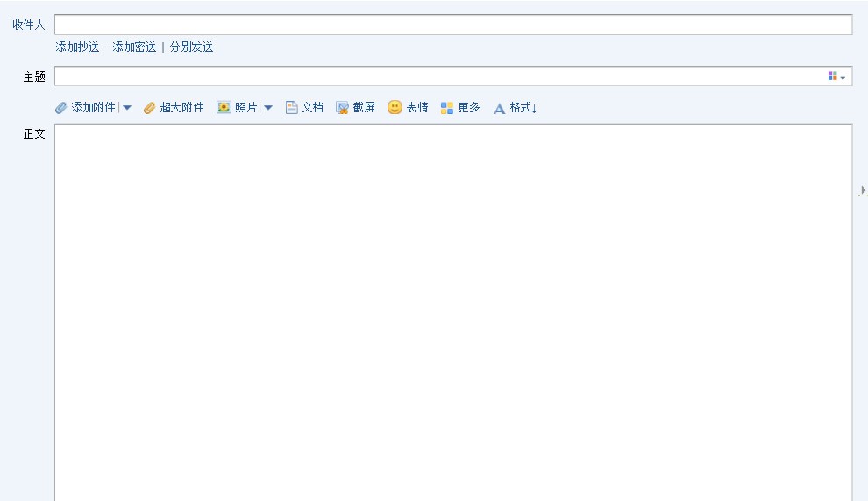This screenshot has width=868, height=501.
Task: Click the 文档 document icon
Action: [292, 108]
